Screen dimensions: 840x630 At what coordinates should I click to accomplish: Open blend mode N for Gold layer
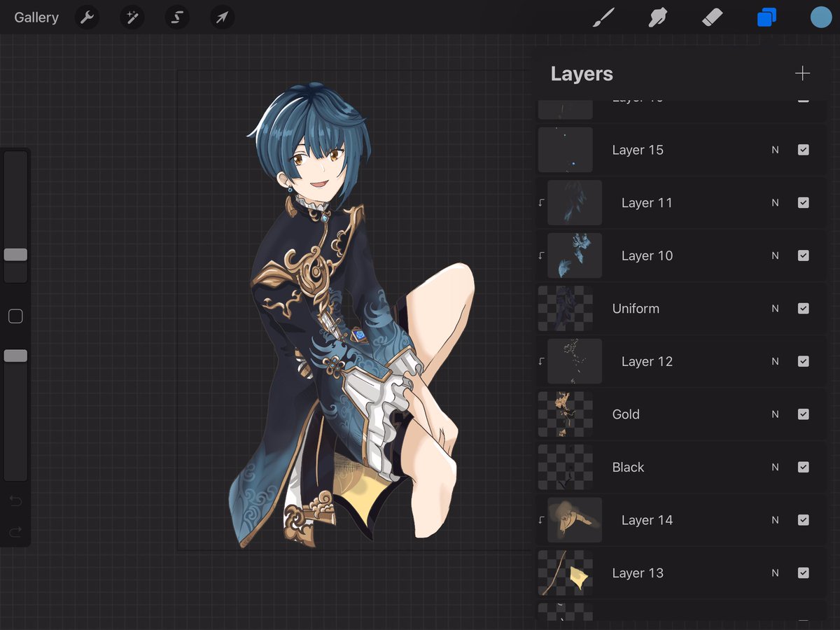coord(775,414)
